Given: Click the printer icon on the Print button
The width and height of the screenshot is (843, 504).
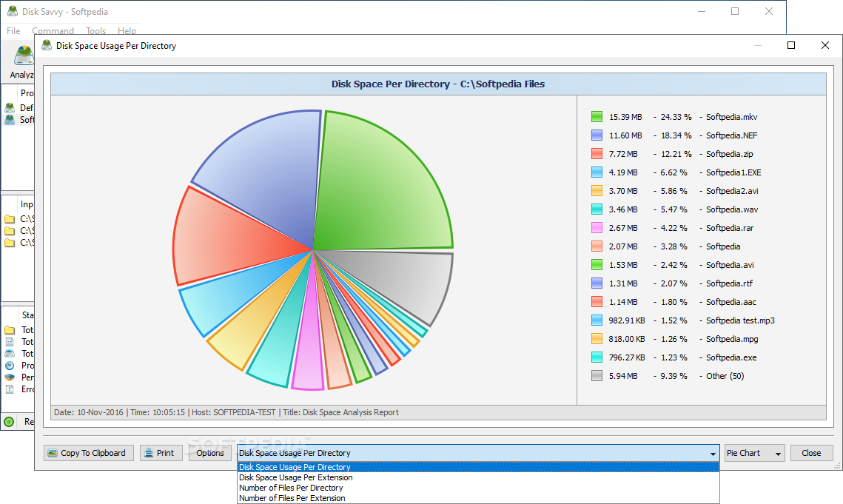Looking at the screenshot, I should coord(148,453).
